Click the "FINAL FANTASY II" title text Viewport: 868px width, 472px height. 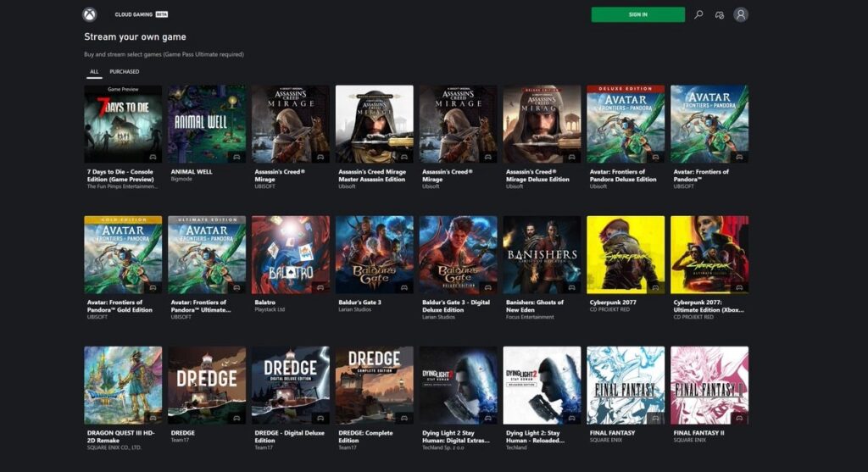698,433
